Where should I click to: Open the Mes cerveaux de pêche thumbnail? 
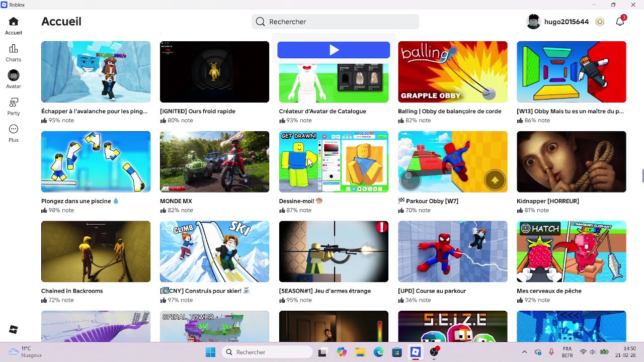(x=572, y=251)
